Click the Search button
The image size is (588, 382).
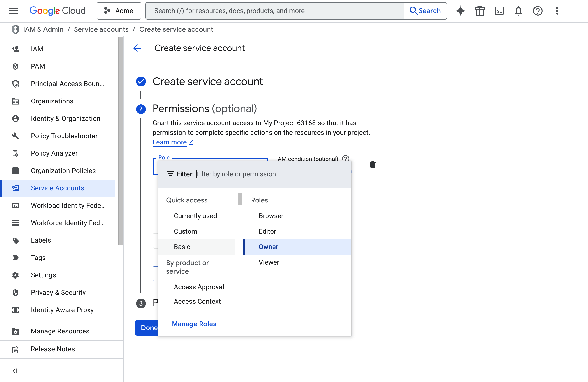click(425, 11)
